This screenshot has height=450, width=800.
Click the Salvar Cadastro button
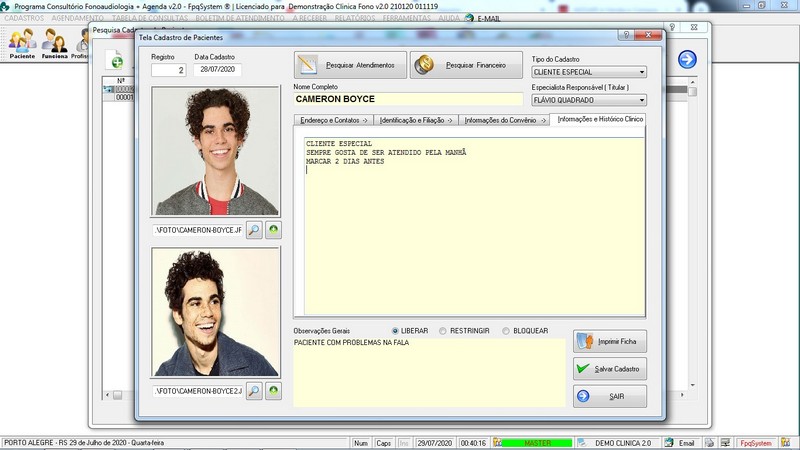[610, 369]
